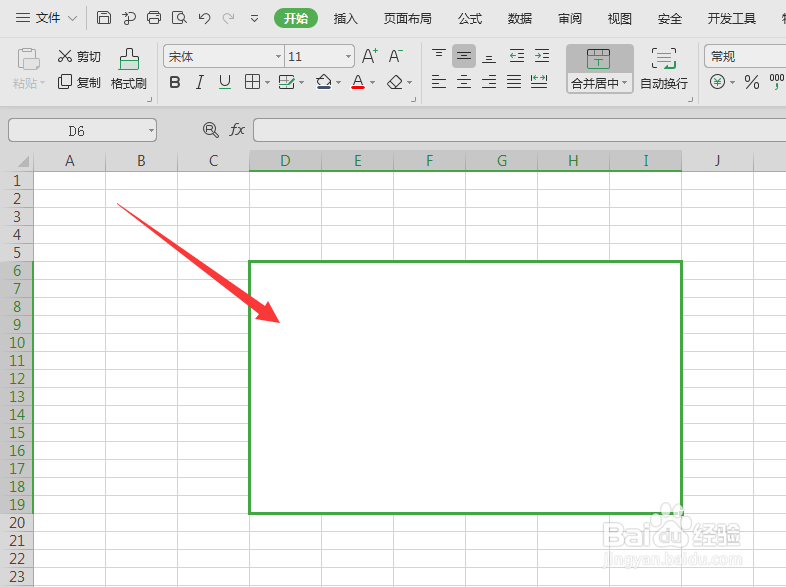
Task: Toggle vertical middle alignment
Action: click(464, 56)
